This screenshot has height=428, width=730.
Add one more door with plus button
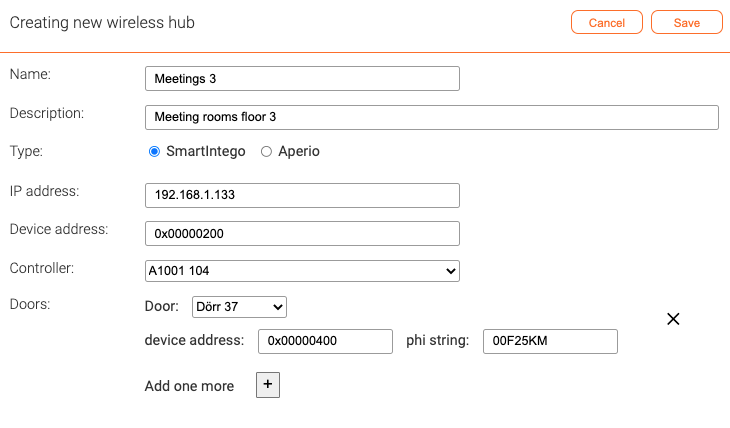(x=268, y=385)
